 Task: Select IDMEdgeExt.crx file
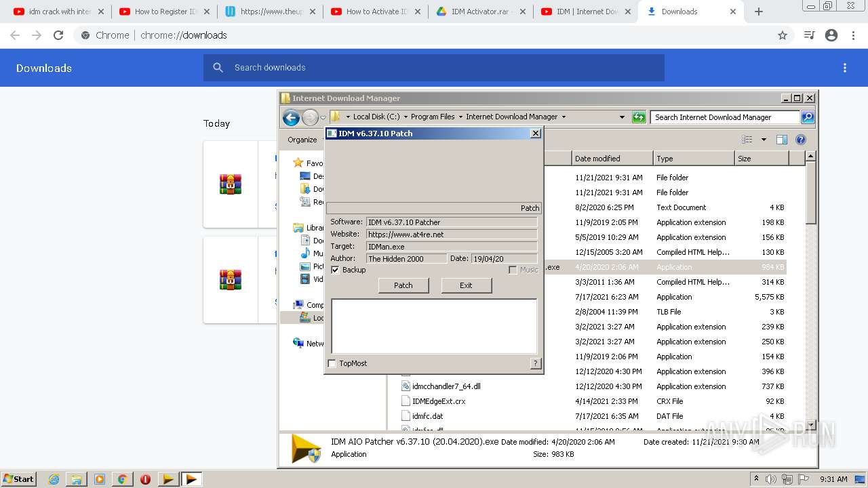439,401
